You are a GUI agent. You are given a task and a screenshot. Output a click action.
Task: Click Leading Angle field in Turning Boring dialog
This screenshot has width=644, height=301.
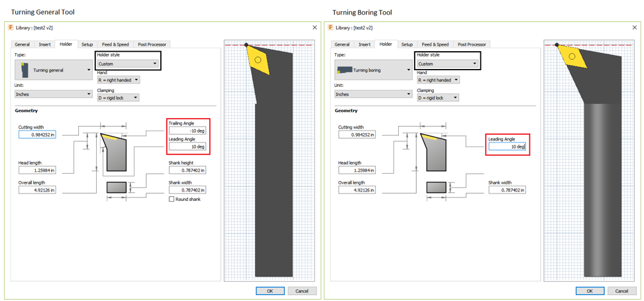coord(508,147)
